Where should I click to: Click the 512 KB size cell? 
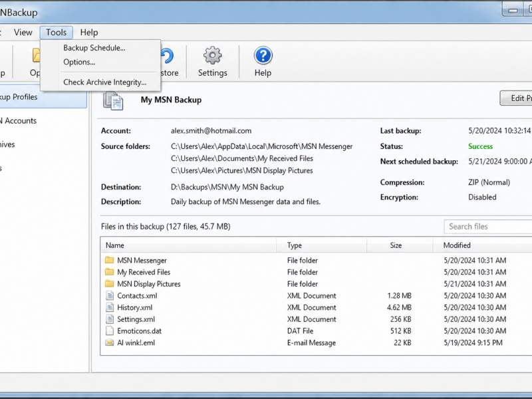[x=401, y=331]
